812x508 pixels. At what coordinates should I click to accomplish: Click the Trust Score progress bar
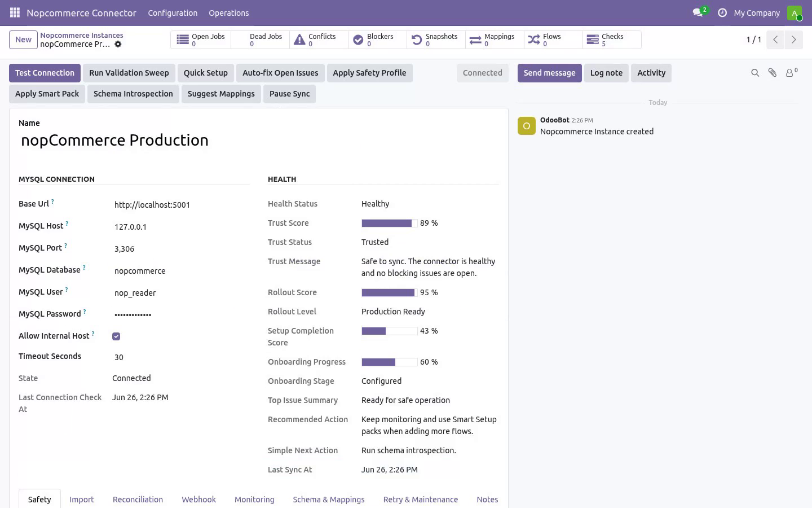click(x=390, y=224)
